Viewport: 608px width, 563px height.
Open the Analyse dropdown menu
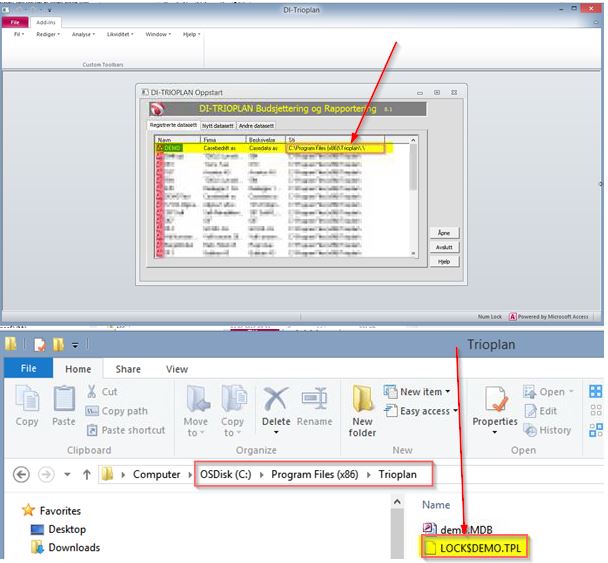[x=83, y=35]
